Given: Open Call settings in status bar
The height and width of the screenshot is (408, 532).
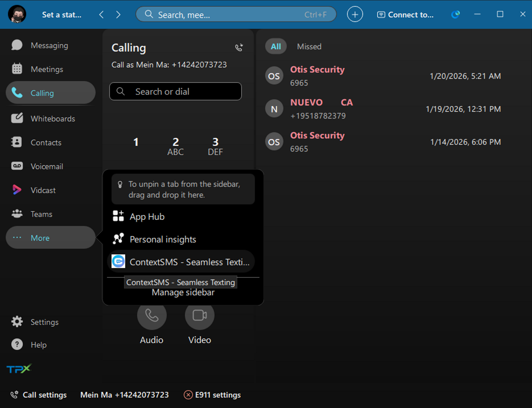Looking at the screenshot, I should coord(39,395).
